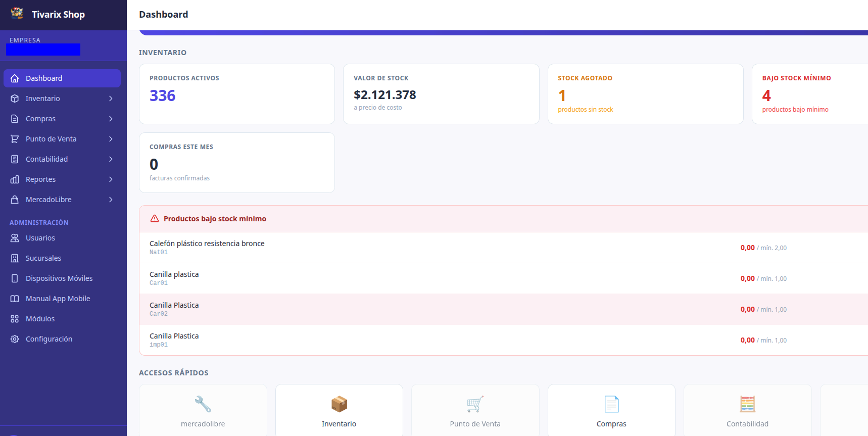The image size is (868, 436).
Task: Click the Compras document icon in sidebar
Action: pos(15,119)
